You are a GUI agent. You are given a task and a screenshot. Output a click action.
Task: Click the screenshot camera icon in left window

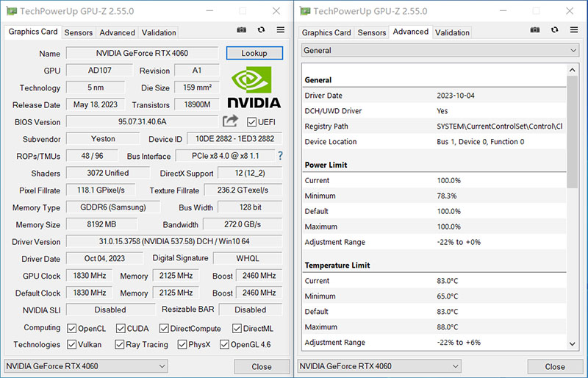pyautogui.click(x=242, y=29)
